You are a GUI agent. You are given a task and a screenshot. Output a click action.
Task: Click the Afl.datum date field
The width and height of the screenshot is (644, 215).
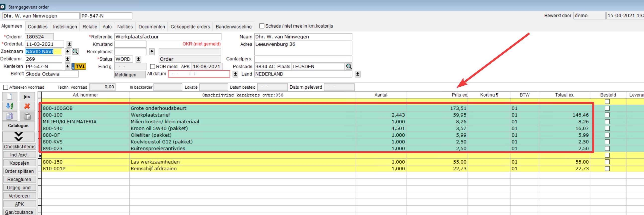(199, 74)
